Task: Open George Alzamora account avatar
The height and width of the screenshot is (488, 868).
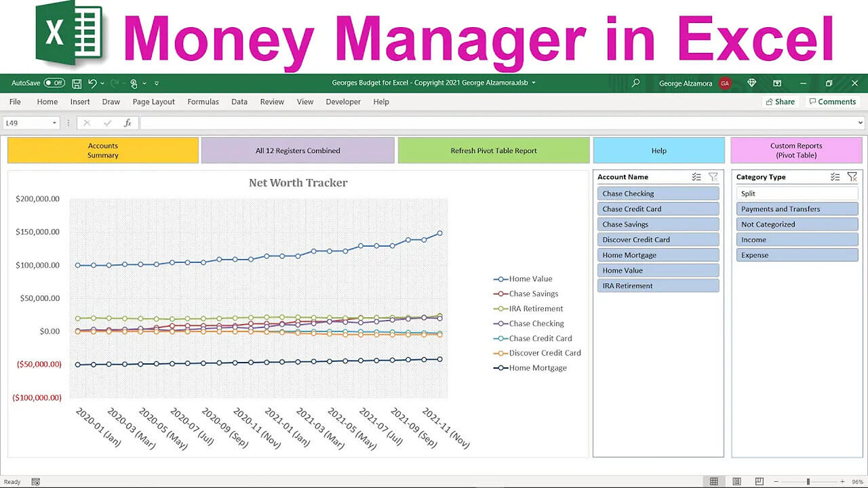Action: coord(725,83)
